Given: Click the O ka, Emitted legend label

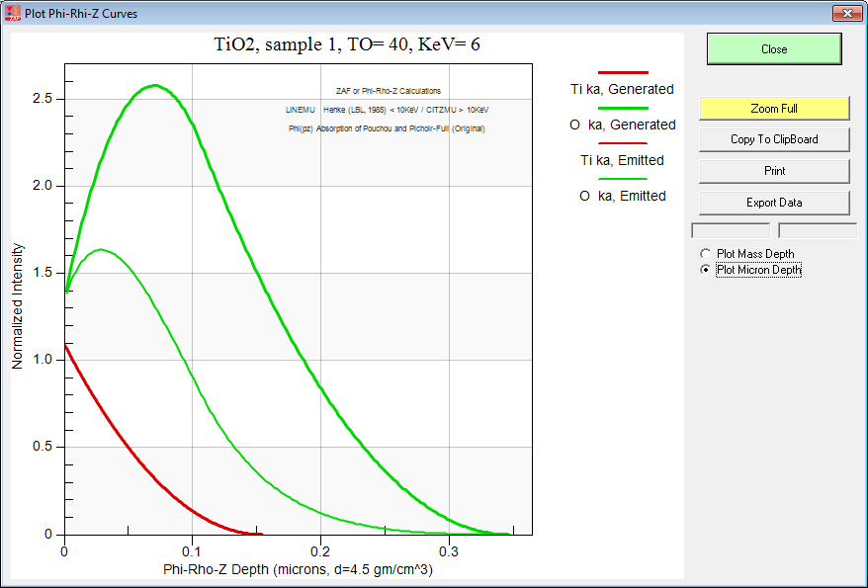Looking at the screenshot, I should pyautogui.click(x=622, y=196).
